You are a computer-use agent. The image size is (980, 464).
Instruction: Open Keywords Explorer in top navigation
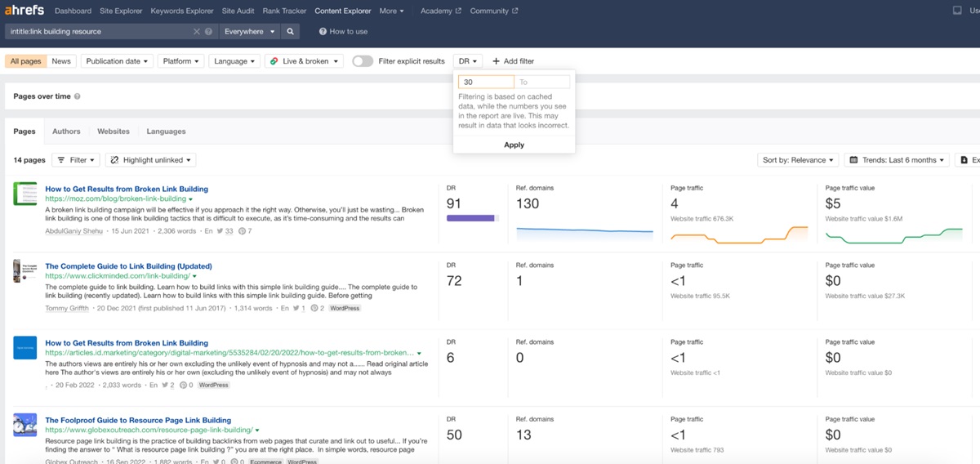[x=181, y=11]
